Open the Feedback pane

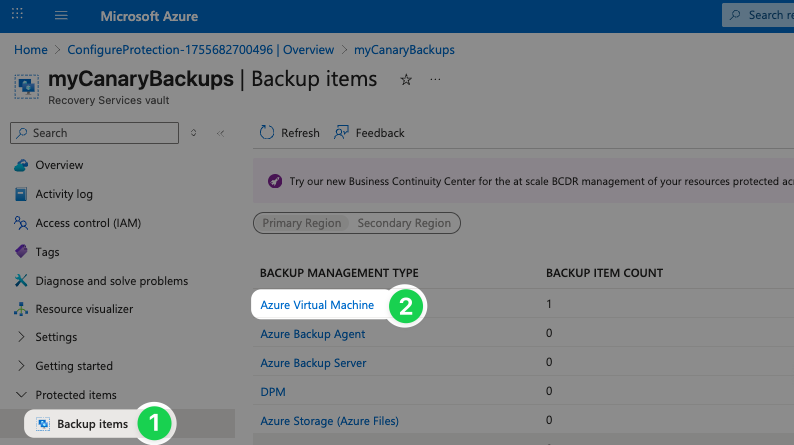point(369,133)
